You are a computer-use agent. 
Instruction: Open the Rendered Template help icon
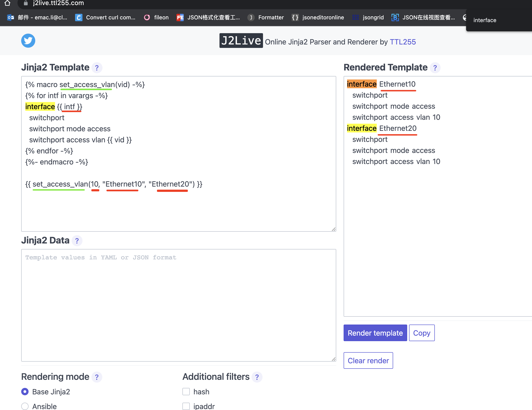pyautogui.click(x=435, y=68)
